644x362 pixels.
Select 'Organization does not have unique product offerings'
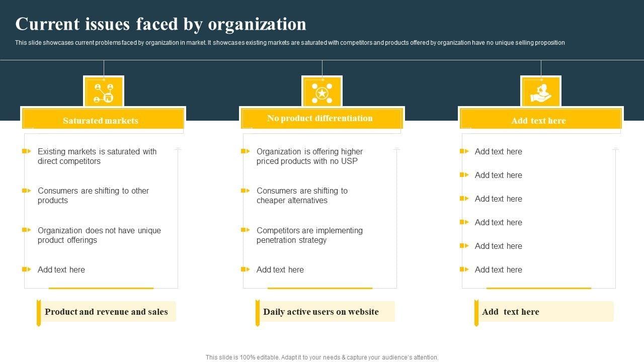[99, 235]
